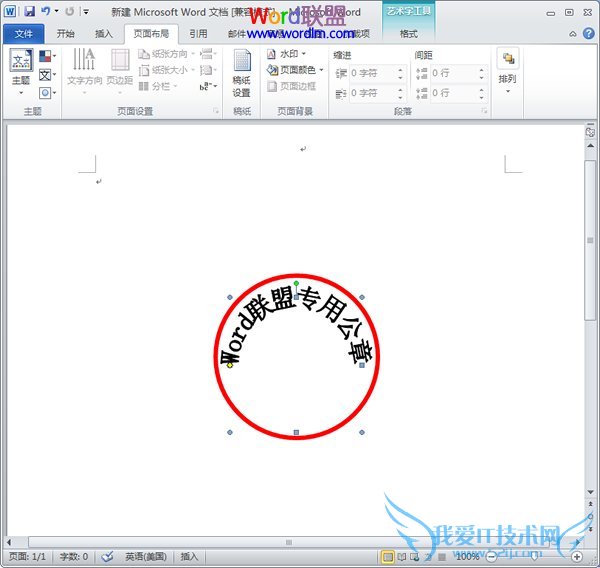The width and height of the screenshot is (600, 568).
Task: Go to previous page button
Action: pyautogui.click(x=590, y=505)
